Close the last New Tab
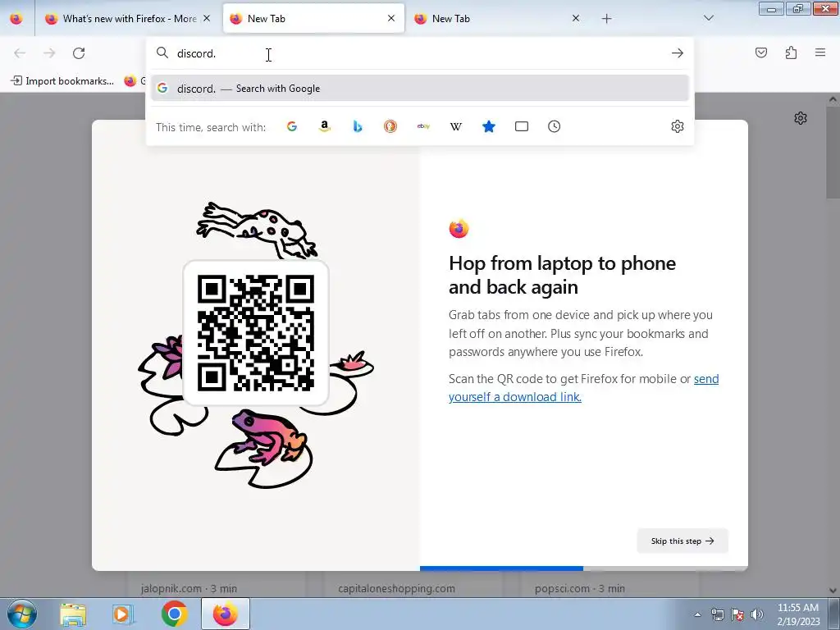Image resolution: width=840 pixels, height=630 pixels. pos(576,18)
